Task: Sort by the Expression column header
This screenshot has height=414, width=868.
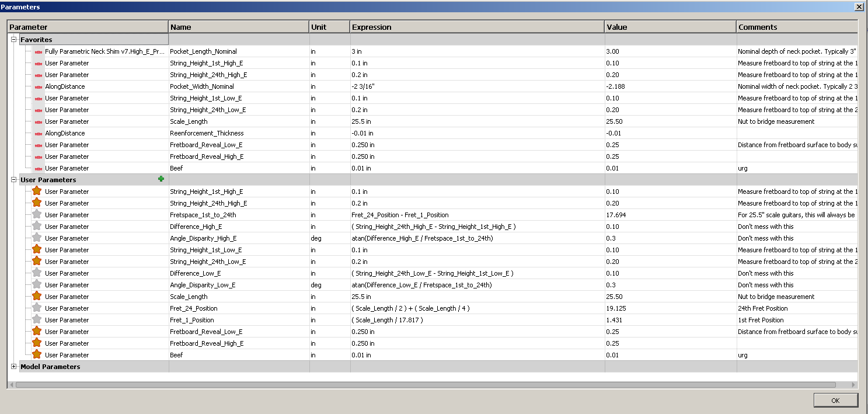Action: [x=477, y=27]
